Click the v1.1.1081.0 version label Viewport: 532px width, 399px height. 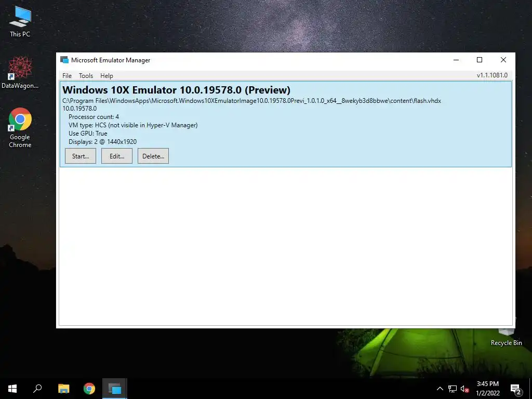click(x=492, y=75)
